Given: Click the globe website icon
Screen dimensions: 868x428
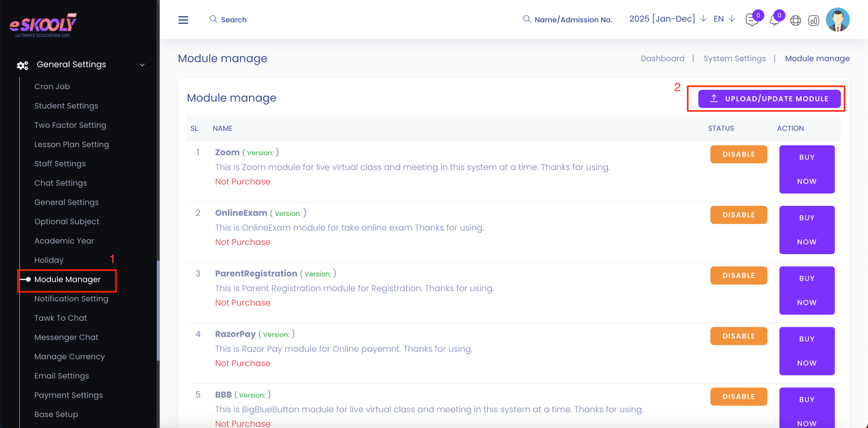Looking at the screenshot, I should point(795,21).
